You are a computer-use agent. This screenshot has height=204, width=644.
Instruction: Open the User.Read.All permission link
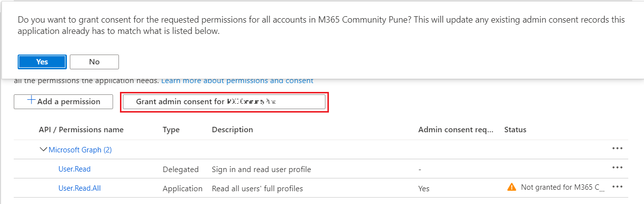tap(79, 188)
